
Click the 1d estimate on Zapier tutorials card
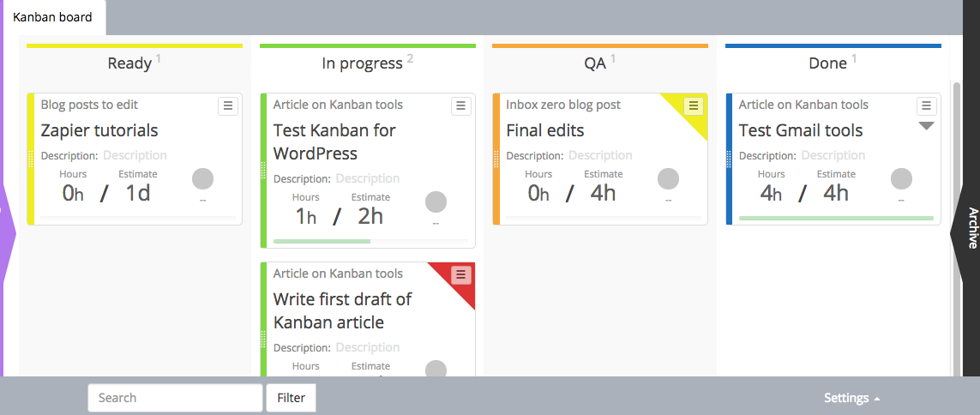click(138, 194)
